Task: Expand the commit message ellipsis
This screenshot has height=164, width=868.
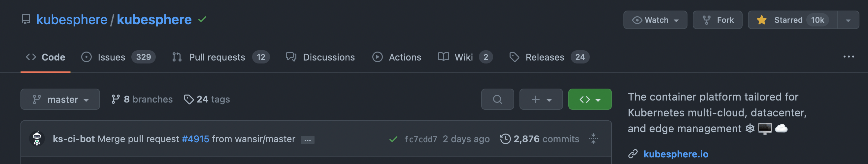Action: coord(307,140)
